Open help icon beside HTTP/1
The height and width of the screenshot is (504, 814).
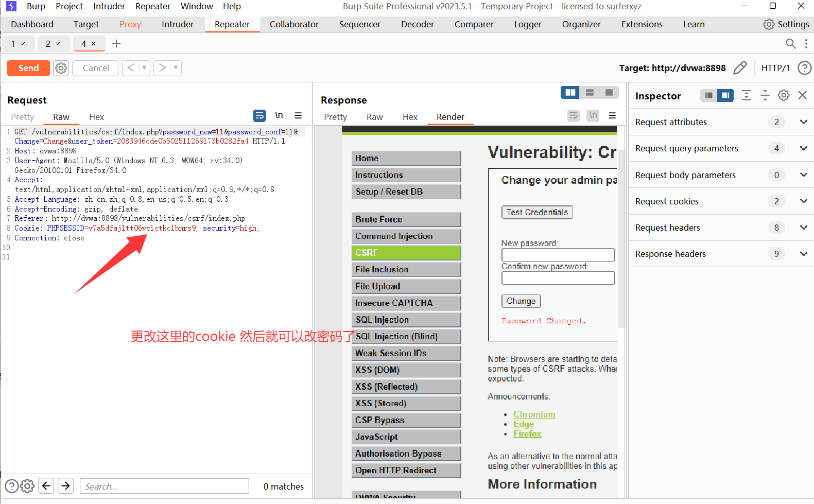804,68
